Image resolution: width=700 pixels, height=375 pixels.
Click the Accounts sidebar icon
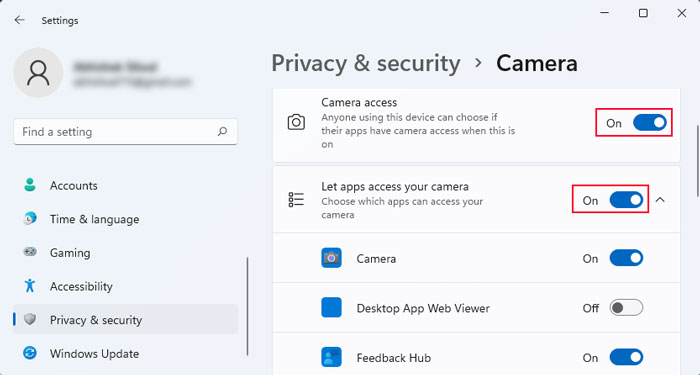30,185
